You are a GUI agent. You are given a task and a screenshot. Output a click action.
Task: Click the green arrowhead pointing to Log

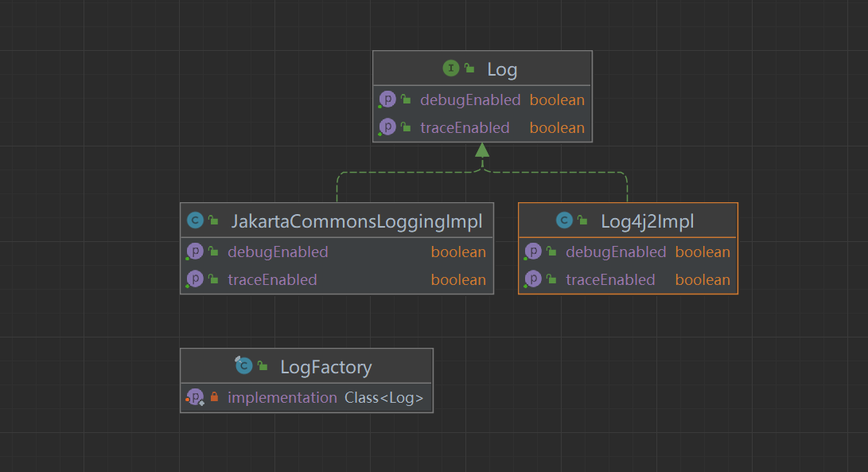click(482, 150)
